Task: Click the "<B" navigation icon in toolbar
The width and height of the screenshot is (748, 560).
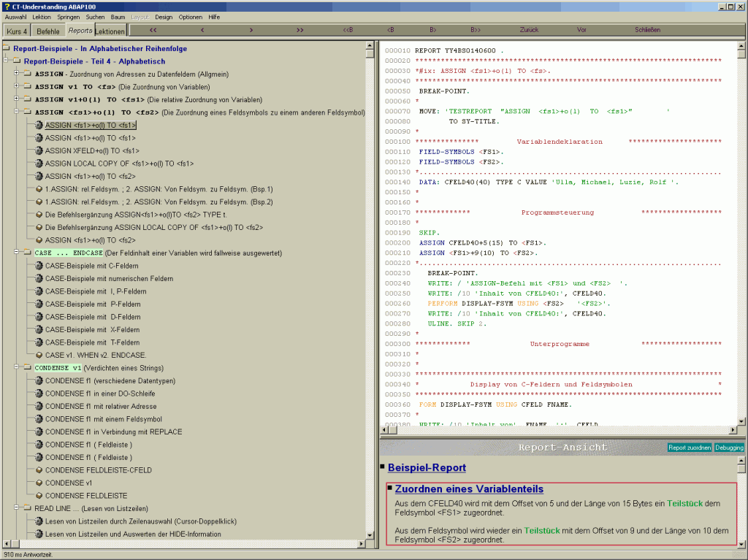Action: click(x=392, y=30)
